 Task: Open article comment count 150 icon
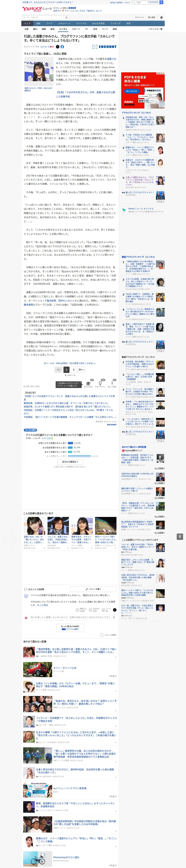click(44, 47)
